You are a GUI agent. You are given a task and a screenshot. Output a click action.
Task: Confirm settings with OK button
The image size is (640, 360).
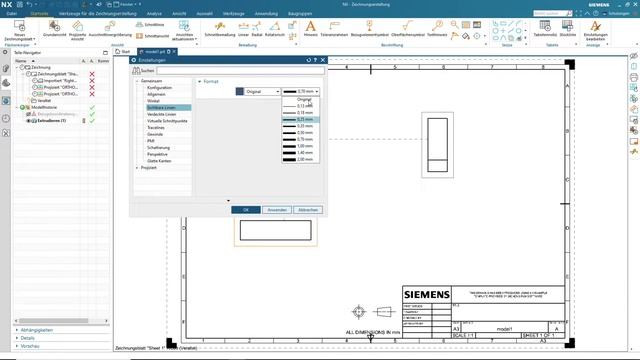246,210
